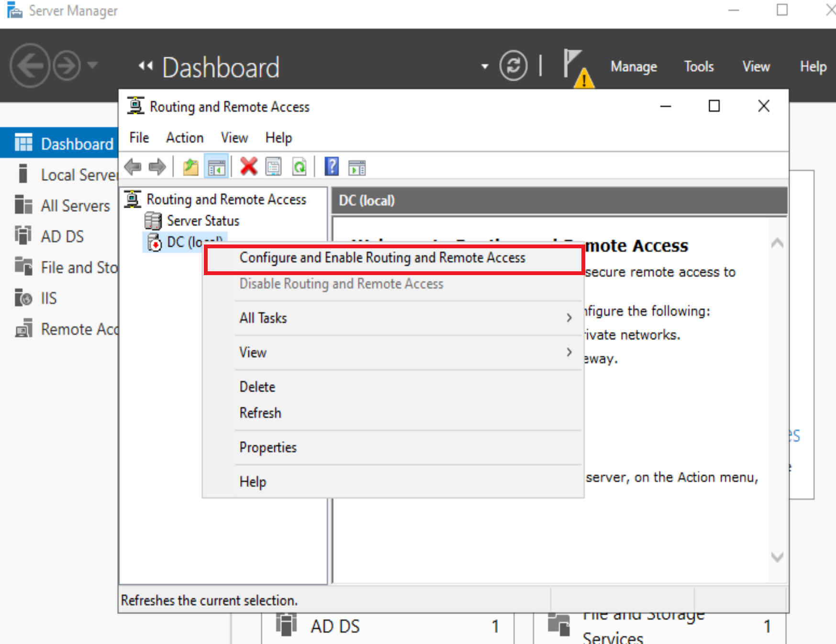Click the DC (local) details pane header
Screen dimensions: 836x644
559,200
